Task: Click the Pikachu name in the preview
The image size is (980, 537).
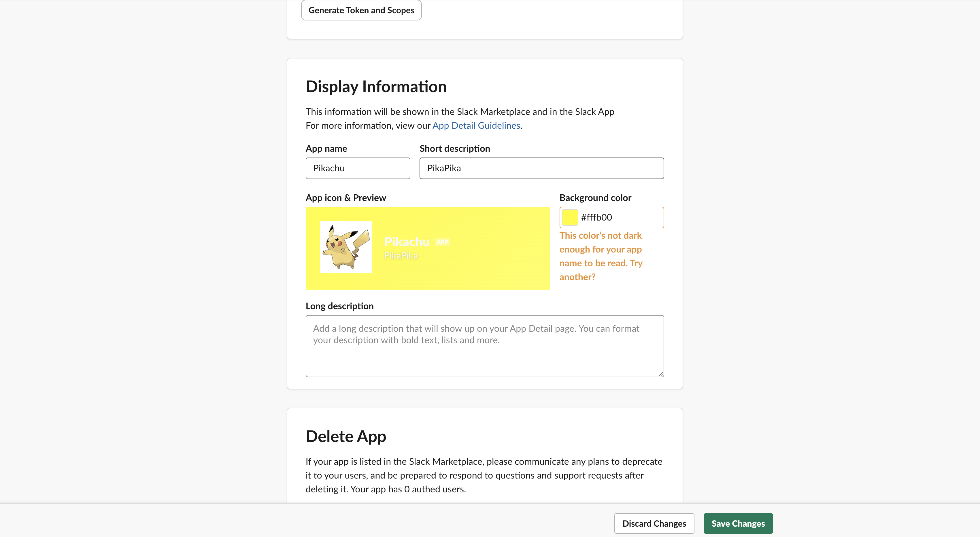Action: [407, 242]
